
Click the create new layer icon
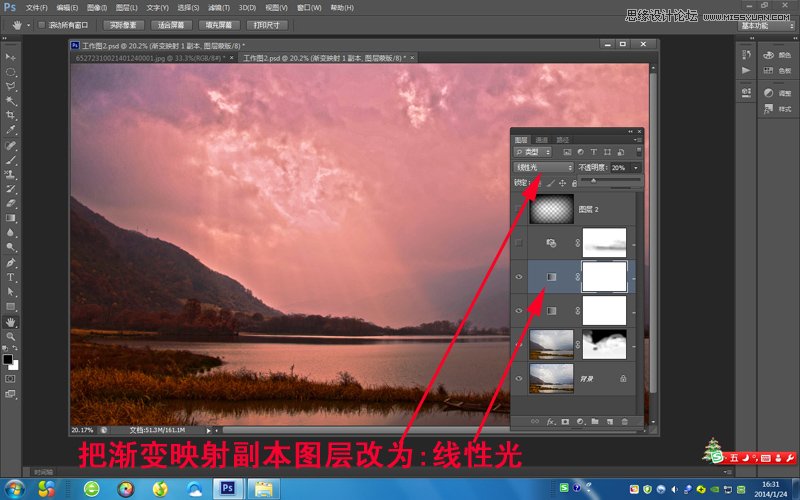click(x=610, y=422)
